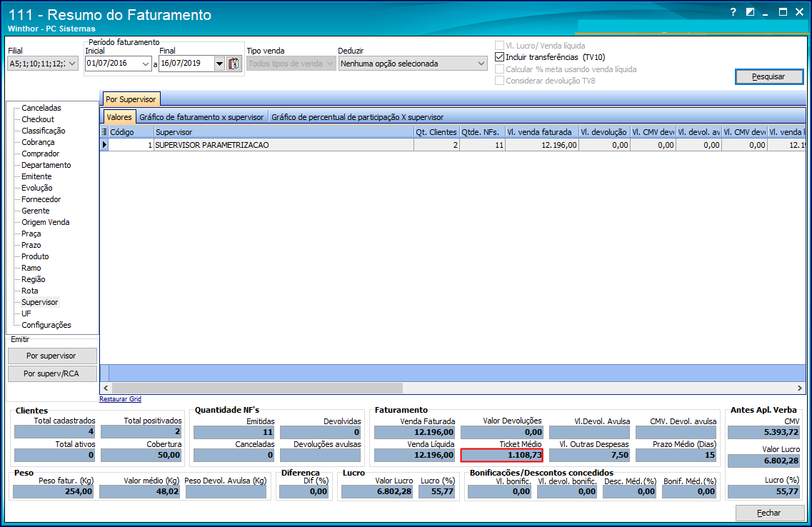Image resolution: width=812 pixels, height=527 pixels.
Task: Click the Pesquisar button
Action: click(x=769, y=76)
